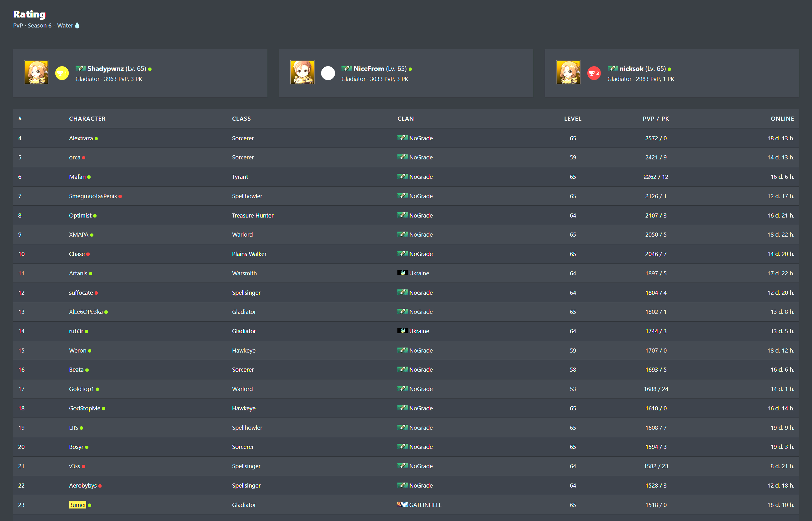Open Alextraza's character profile link
The width and height of the screenshot is (812, 521).
[81, 138]
